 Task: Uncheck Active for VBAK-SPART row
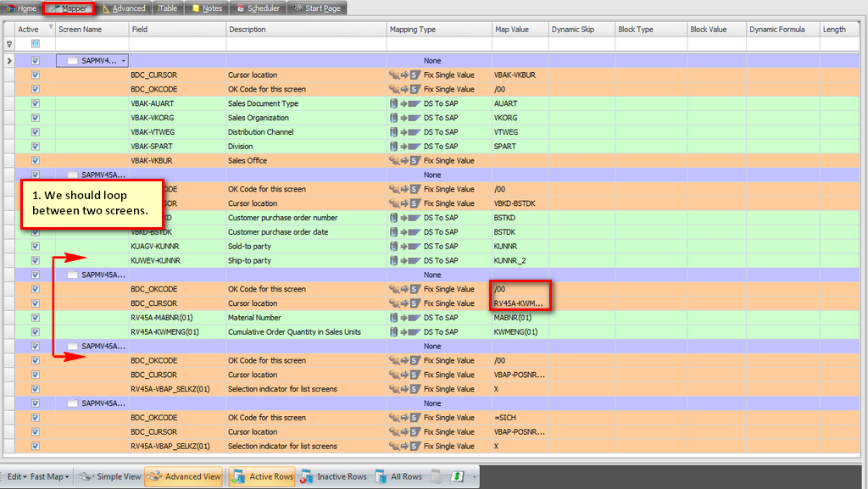36,147
